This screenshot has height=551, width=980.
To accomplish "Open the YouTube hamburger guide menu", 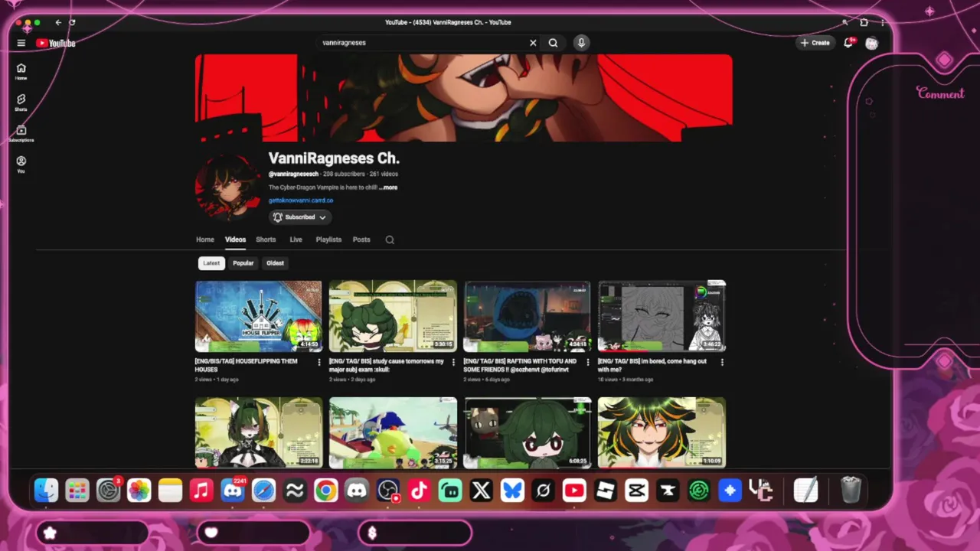I will [21, 44].
